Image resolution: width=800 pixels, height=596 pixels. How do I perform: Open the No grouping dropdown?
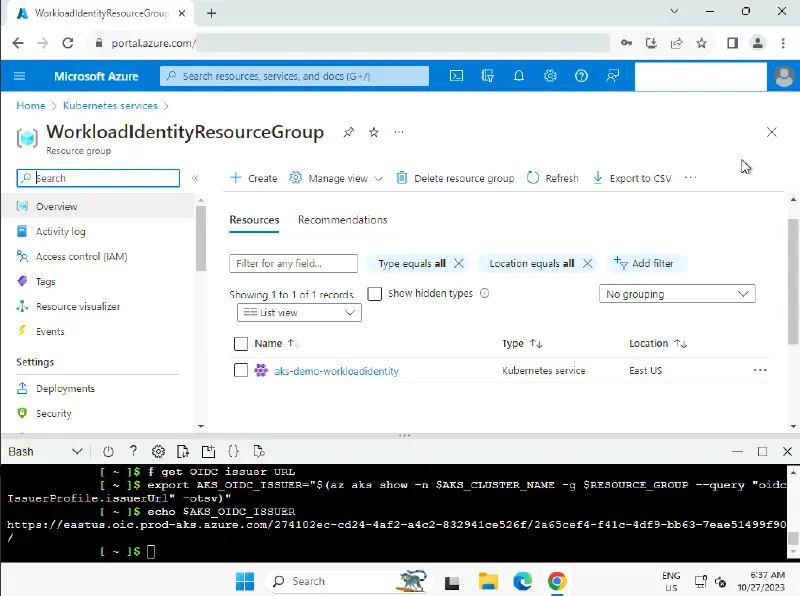pyautogui.click(x=677, y=294)
